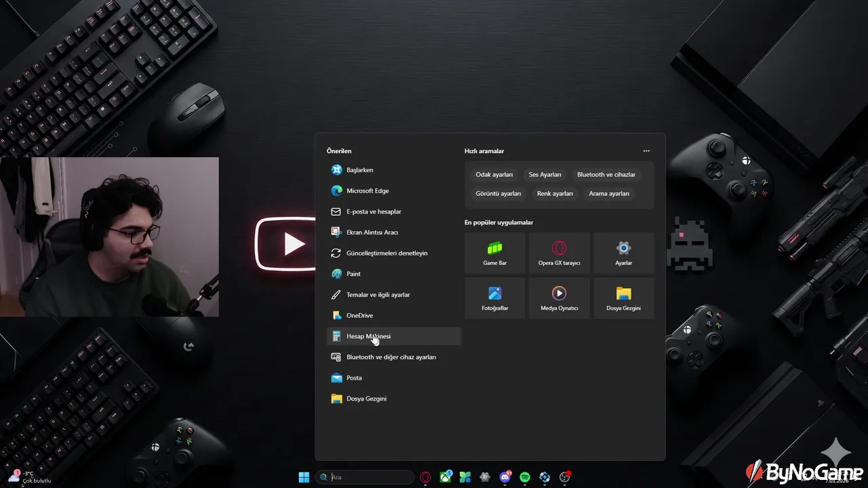Pick the Görüntü ayarları quick search
This screenshot has width=868, height=488.
point(498,193)
